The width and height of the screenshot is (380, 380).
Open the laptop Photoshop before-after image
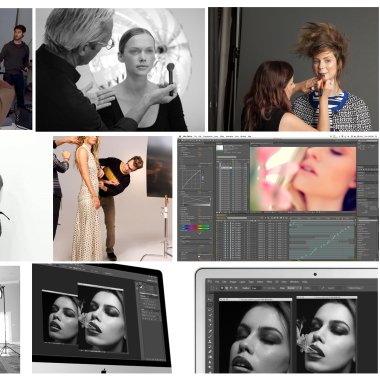[287, 320]
